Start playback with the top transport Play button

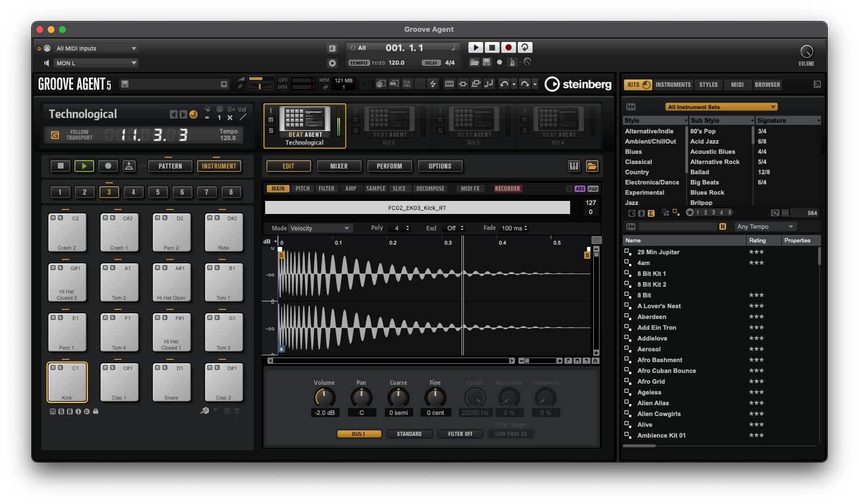[475, 48]
